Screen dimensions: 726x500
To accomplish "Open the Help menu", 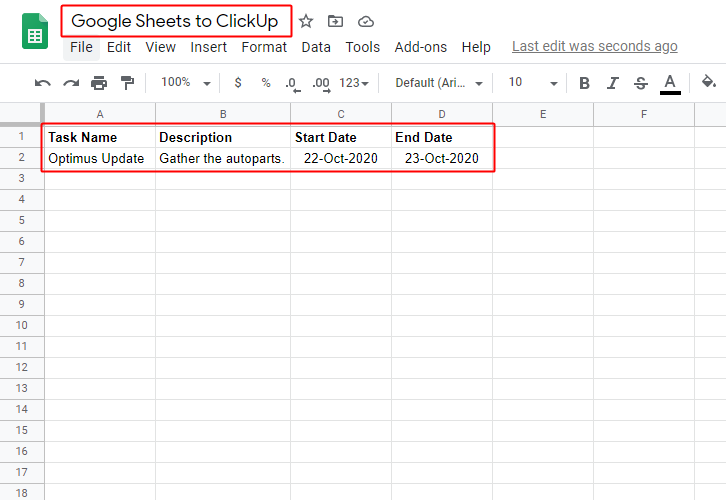I will click(476, 47).
